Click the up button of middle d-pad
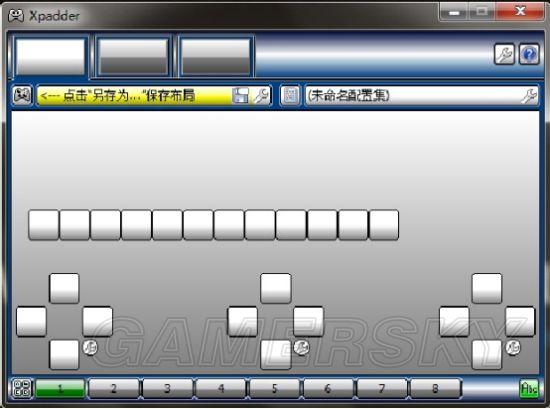550x409 pixels. [276, 288]
